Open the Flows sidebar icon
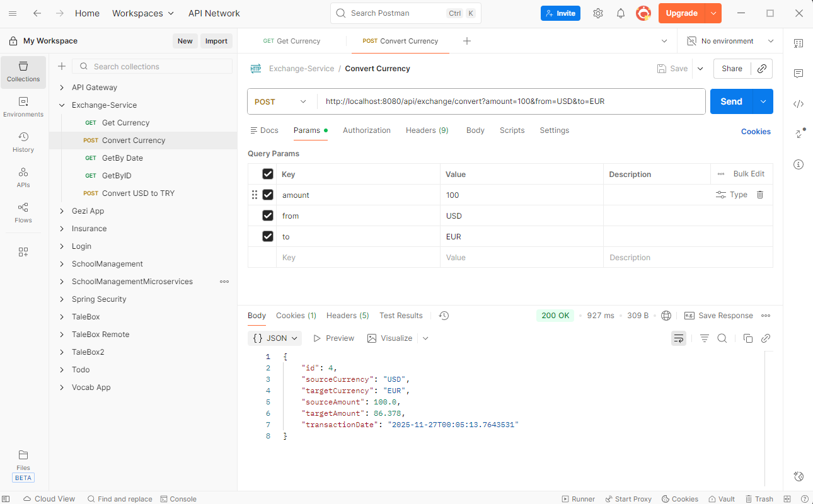The image size is (813, 504). pos(23,213)
